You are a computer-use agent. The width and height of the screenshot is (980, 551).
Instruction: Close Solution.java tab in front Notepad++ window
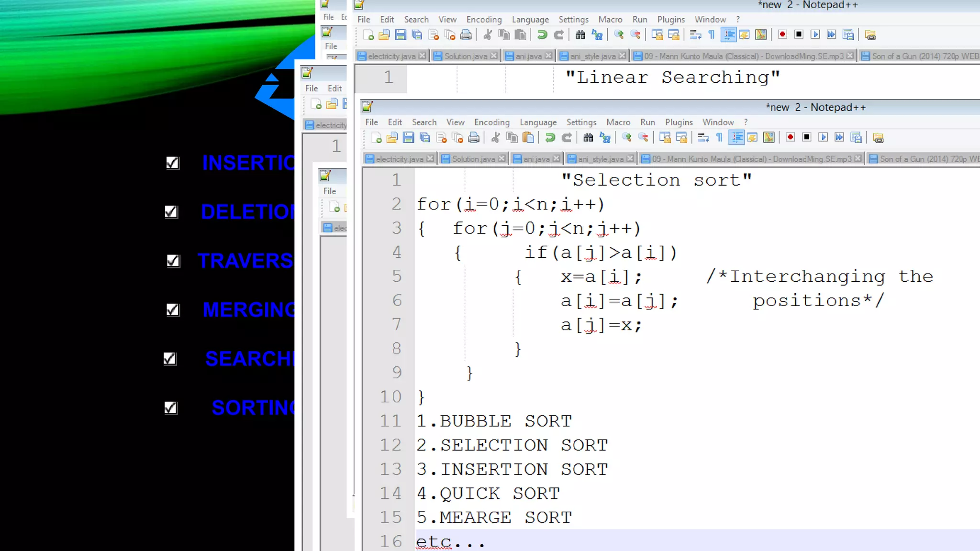(x=501, y=158)
